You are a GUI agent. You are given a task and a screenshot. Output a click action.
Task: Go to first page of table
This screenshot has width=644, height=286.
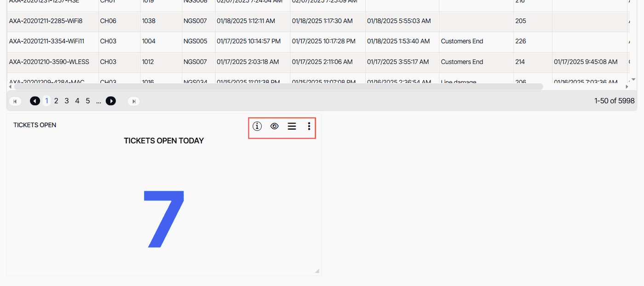coord(15,101)
